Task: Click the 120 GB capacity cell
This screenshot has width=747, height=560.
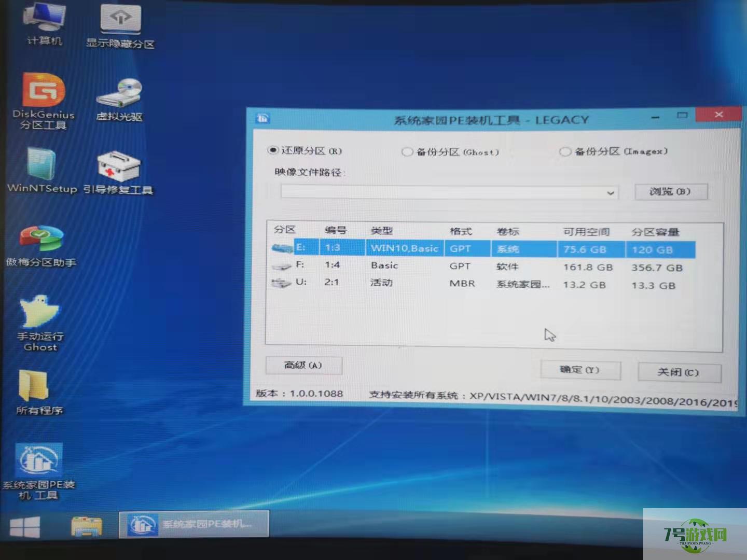Action: click(652, 250)
